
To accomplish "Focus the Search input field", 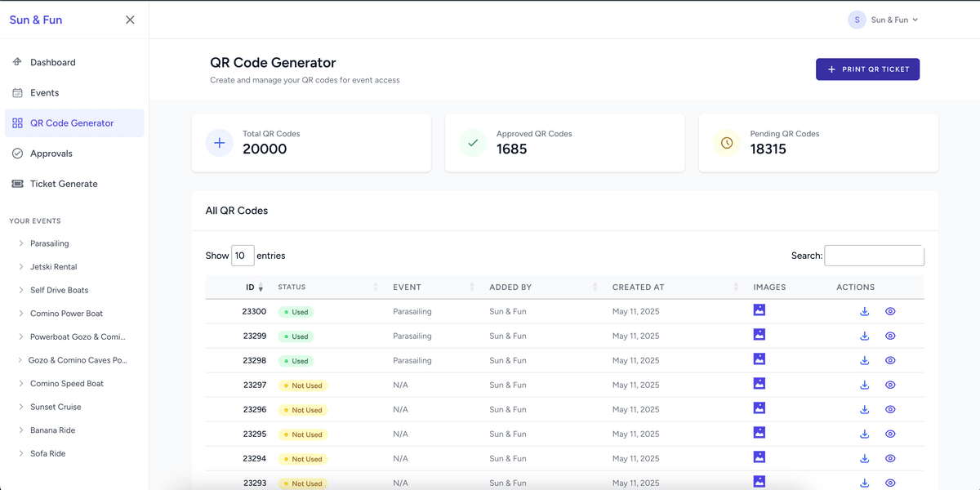I will [x=875, y=256].
